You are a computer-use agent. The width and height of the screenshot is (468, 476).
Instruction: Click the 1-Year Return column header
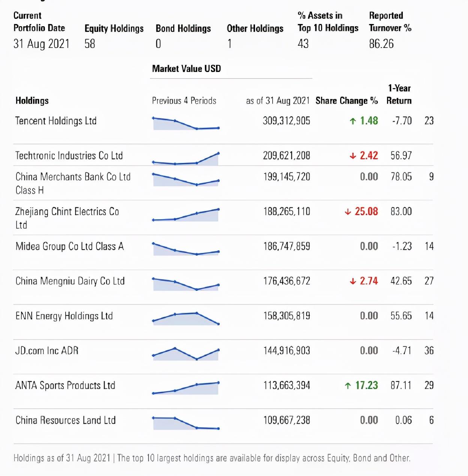[399, 94]
